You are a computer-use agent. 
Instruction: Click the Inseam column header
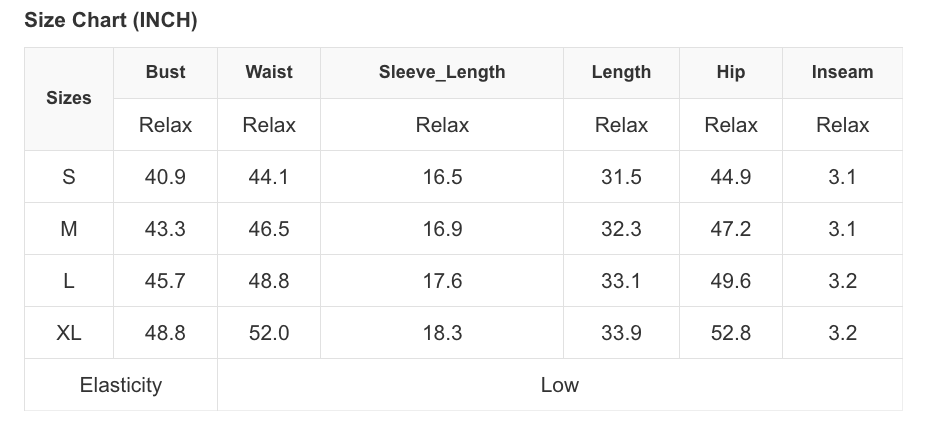click(842, 72)
